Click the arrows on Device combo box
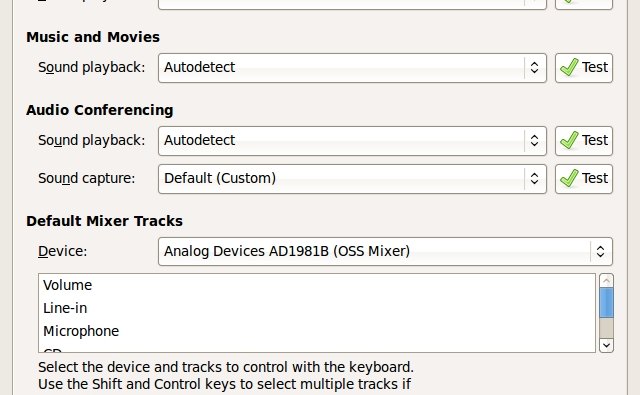Viewport: 640px width, 395px height. (x=600, y=251)
